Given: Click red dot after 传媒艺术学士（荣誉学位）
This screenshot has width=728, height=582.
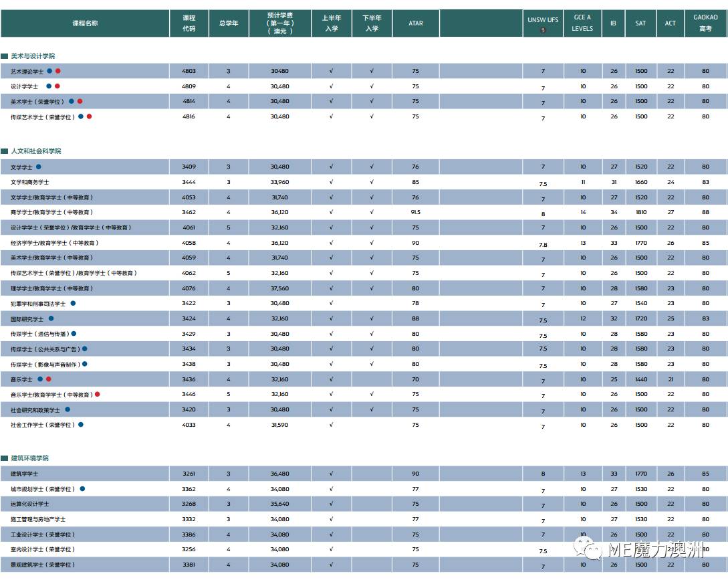Looking at the screenshot, I should coord(89,116).
